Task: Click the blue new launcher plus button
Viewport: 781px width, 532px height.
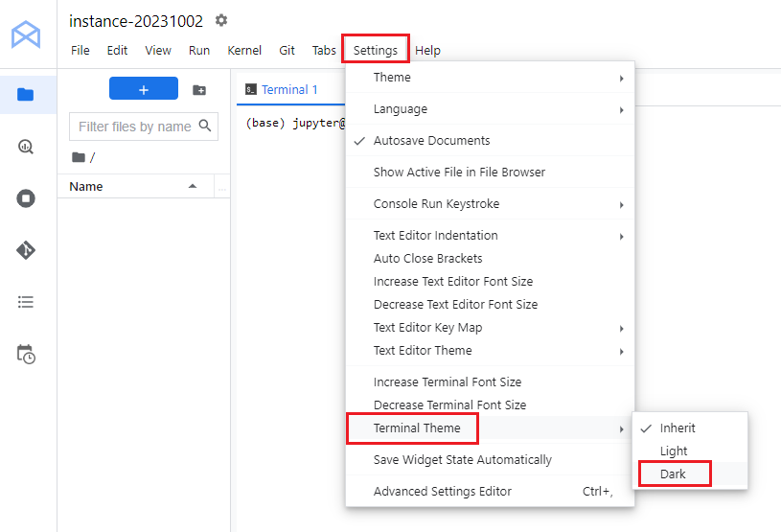Action: 144,89
